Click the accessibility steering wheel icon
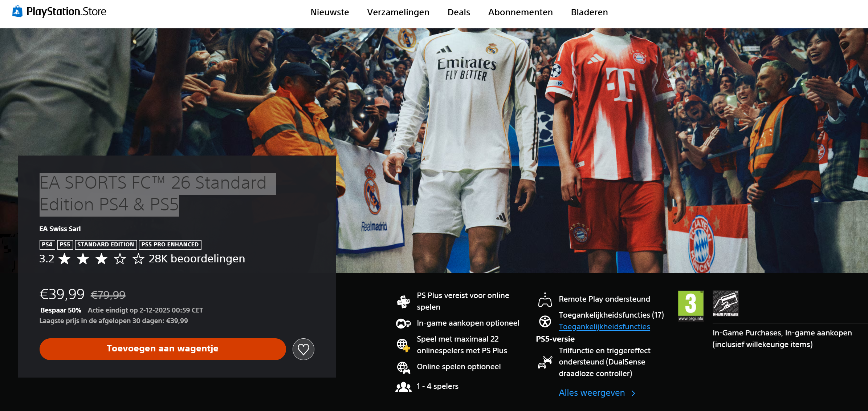Image resolution: width=868 pixels, height=411 pixels. tap(545, 321)
